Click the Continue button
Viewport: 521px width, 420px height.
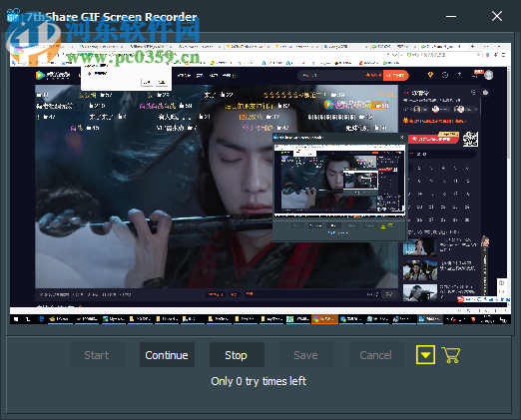tap(167, 355)
